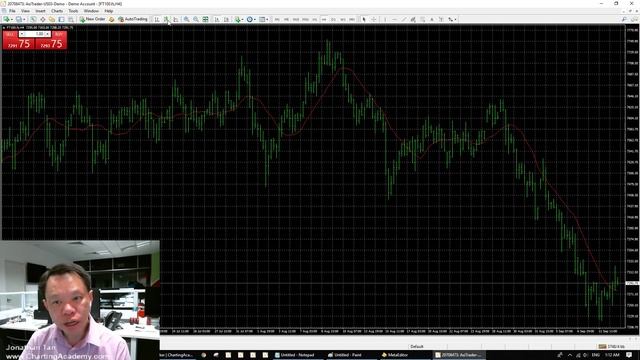640x360 pixels.
Task: Switch to Candlesticks chart display
Action: [x=167, y=19]
